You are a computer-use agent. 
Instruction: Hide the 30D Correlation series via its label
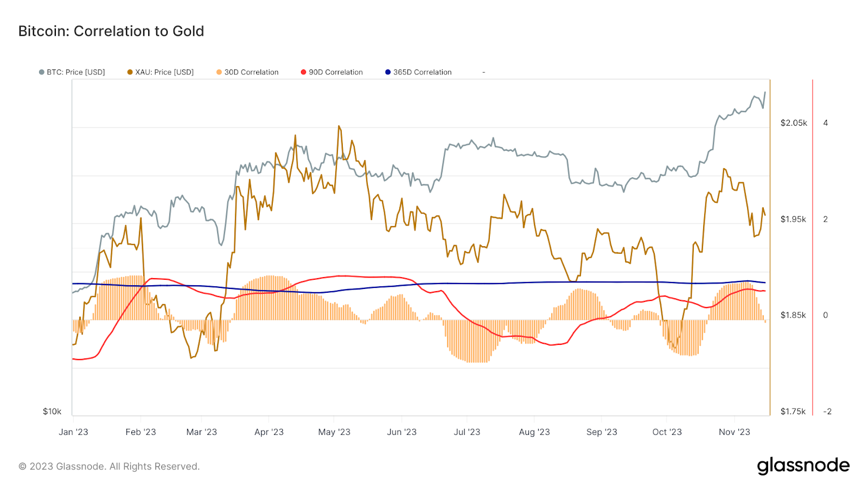coord(251,72)
